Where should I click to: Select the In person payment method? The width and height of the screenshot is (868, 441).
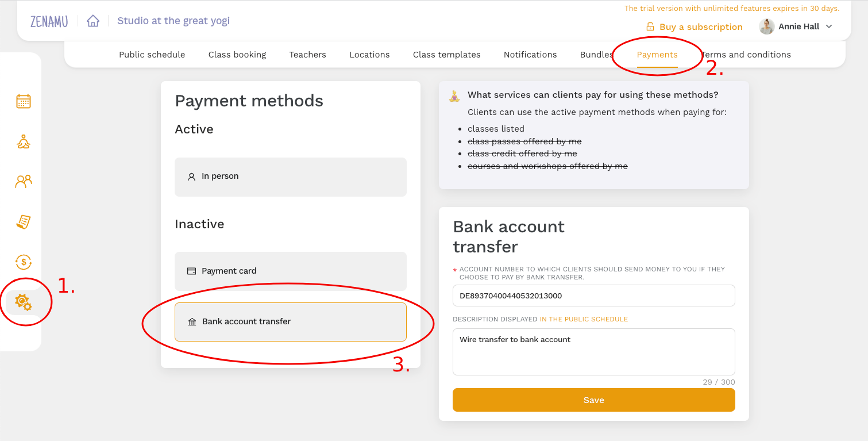click(x=291, y=177)
